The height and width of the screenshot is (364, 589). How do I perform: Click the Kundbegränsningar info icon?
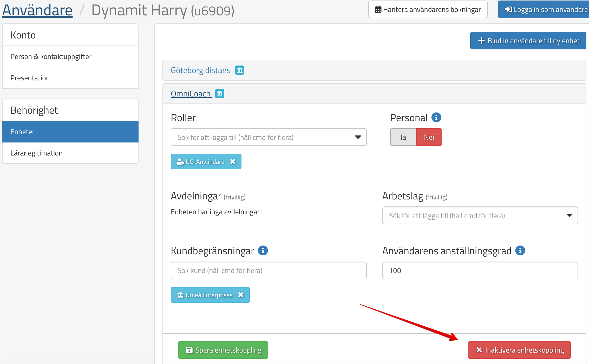[x=263, y=251]
